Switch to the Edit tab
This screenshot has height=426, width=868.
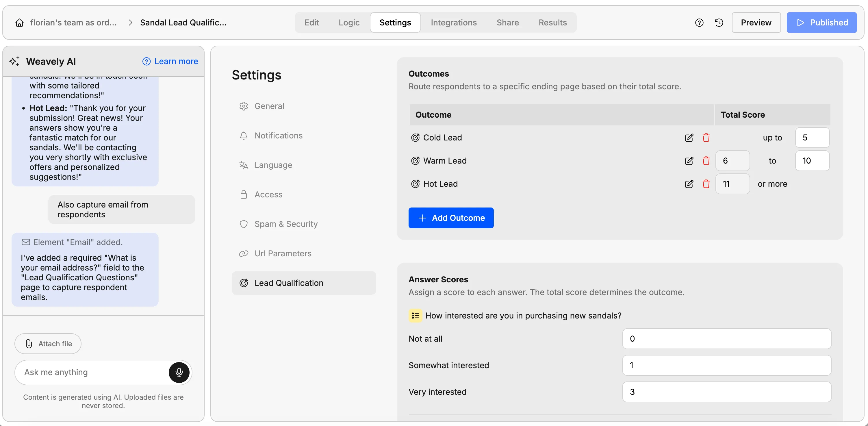(311, 23)
